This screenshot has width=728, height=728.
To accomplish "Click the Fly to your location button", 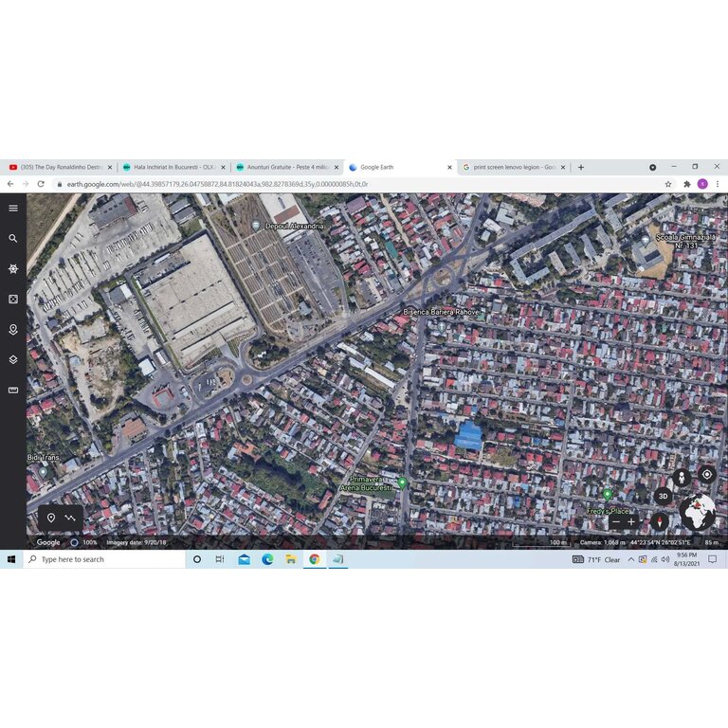I will (706, 474).
